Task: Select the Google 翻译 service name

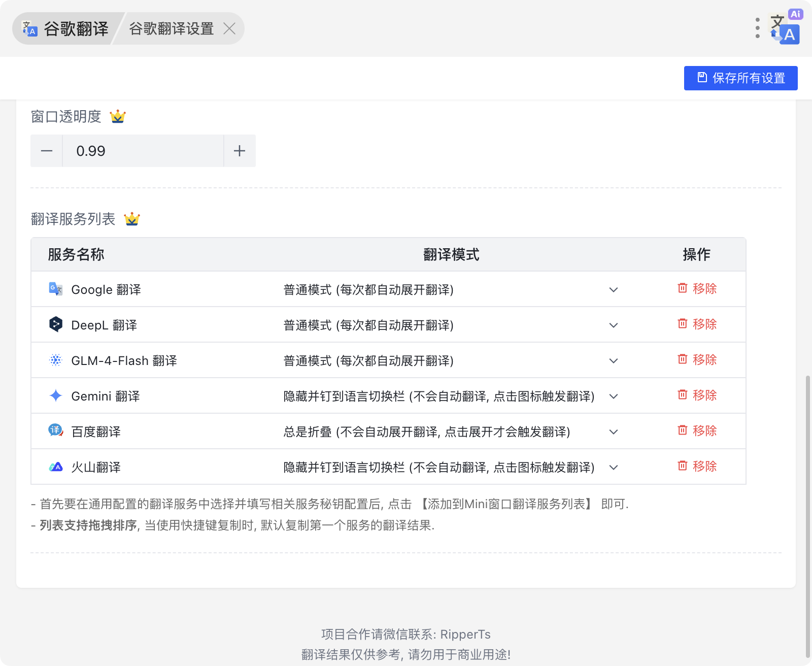Action: (106, 289)
